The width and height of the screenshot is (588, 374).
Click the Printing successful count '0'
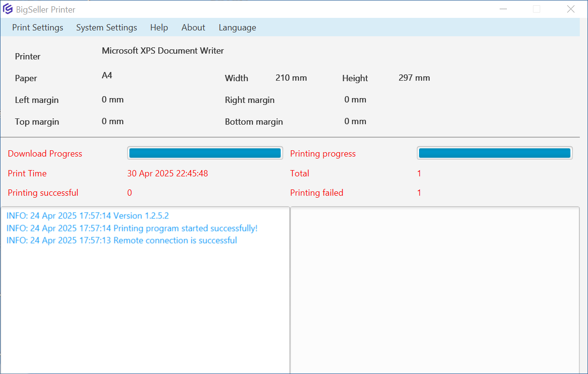click(x=129, y=193)
